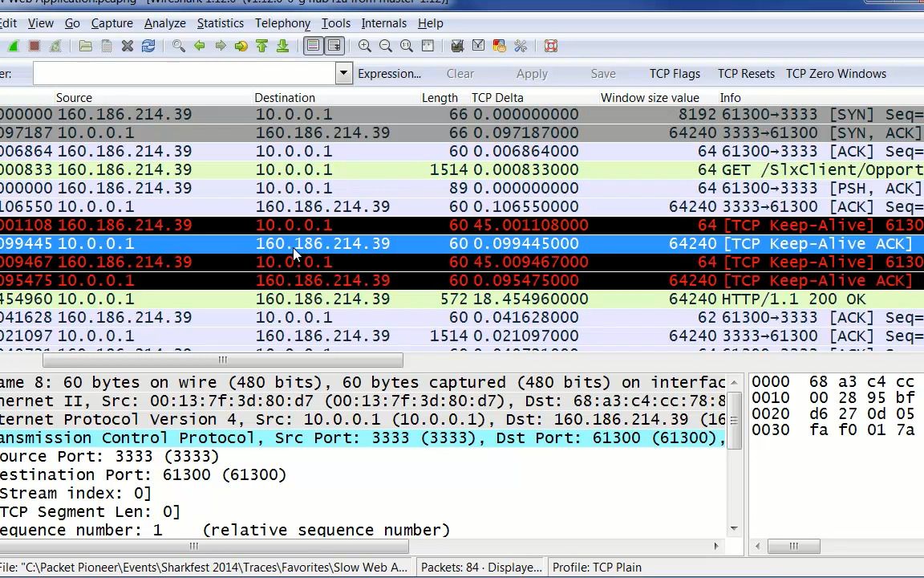Jump to last packet with the down arrow icon
The height and width of the screenshot is (578, 924).
pos(283,46)
